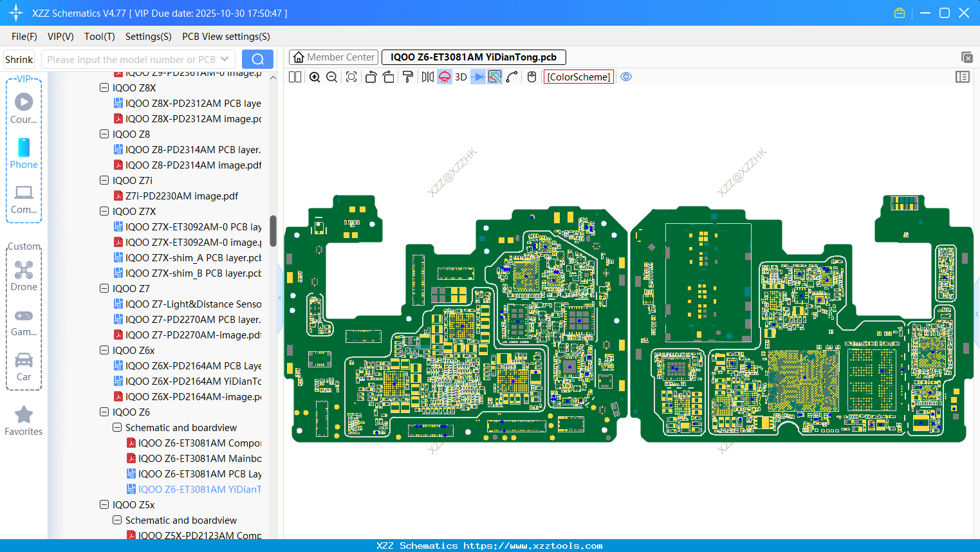This screenshot has width=980, height=552.
Task: Collapse the IQOO Z5x tree node
Action: [104, 504]
